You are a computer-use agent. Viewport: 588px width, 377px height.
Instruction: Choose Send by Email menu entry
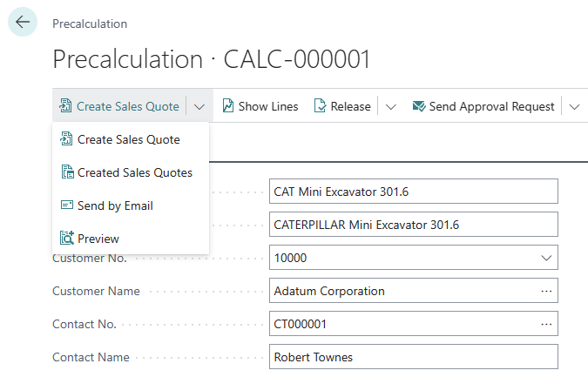tap(115, 205)
